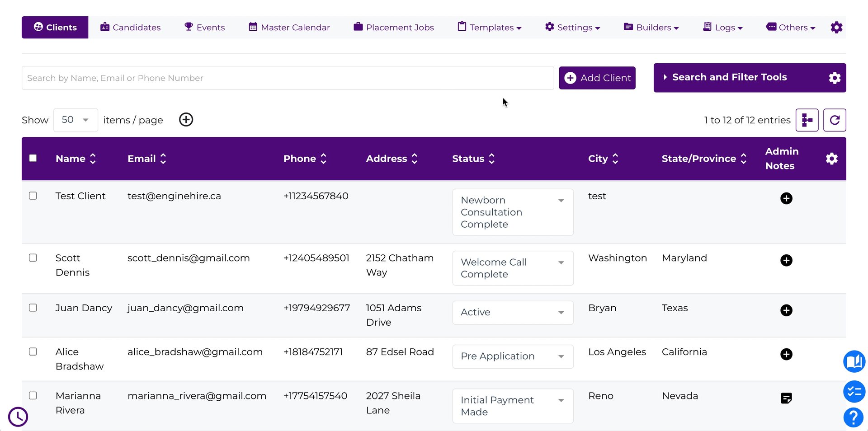Expand the Search and Filter Tools panel
Screen dimensions: 868x431
click(x=729, y=77)
